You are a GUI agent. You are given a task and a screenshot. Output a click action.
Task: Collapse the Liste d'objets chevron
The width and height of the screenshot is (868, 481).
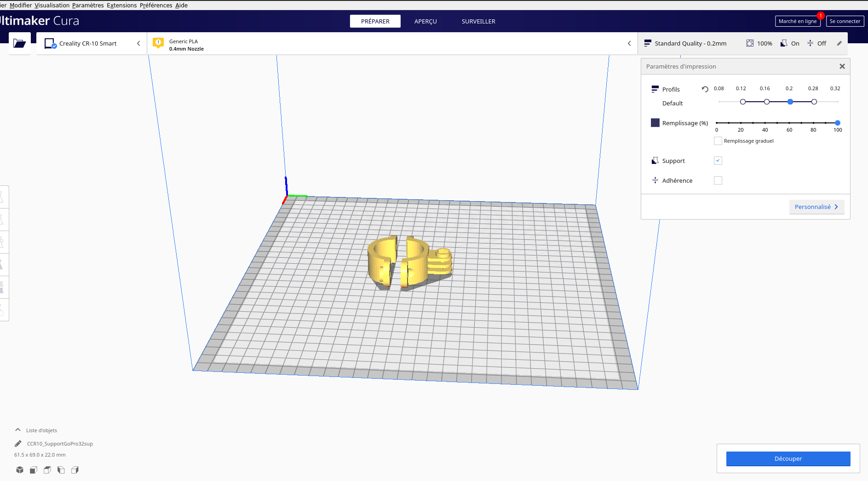[18, 430]
